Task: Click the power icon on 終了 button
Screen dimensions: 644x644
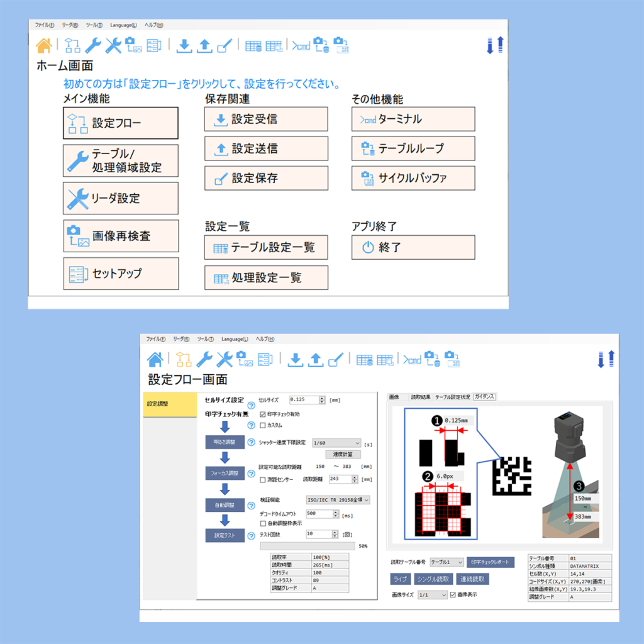Action: click(x=368, y=248)
